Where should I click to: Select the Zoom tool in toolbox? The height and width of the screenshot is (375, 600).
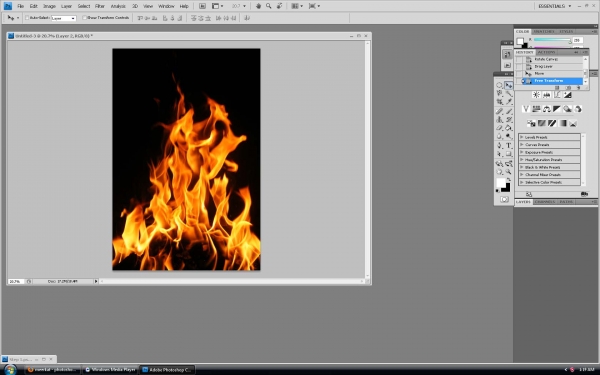coord(509,171)
